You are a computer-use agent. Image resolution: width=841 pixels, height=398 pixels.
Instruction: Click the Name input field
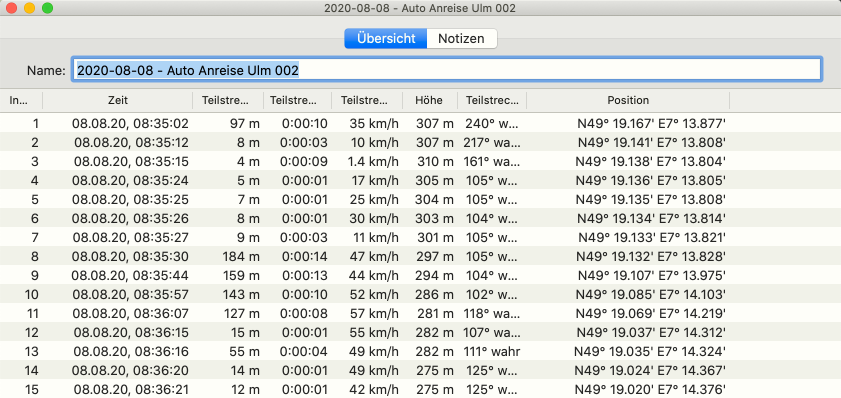(x=446, y=70)
